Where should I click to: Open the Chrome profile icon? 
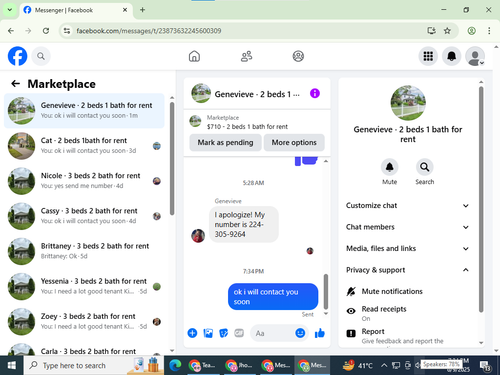click(x=471, y=31)
